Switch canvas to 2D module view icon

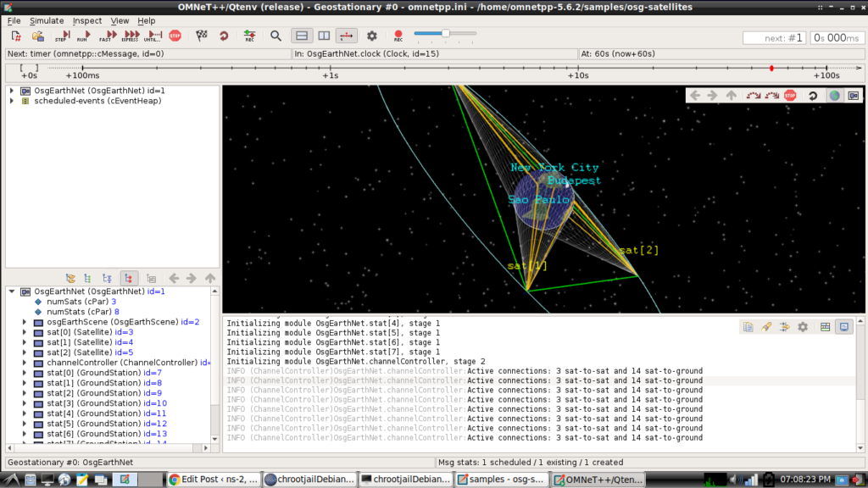pos(854,95)
